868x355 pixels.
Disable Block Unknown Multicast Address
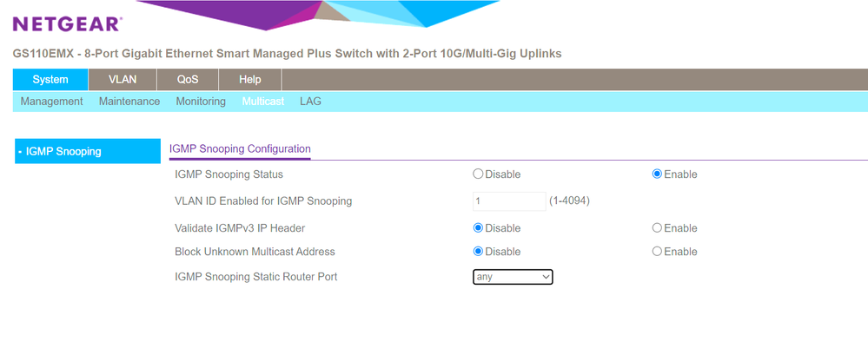click(478, 252)
